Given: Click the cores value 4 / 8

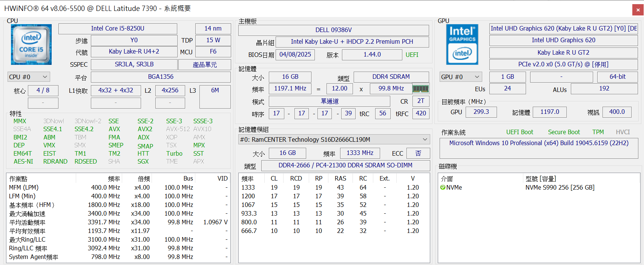Looking at the screenshot, I should (43, 90).
